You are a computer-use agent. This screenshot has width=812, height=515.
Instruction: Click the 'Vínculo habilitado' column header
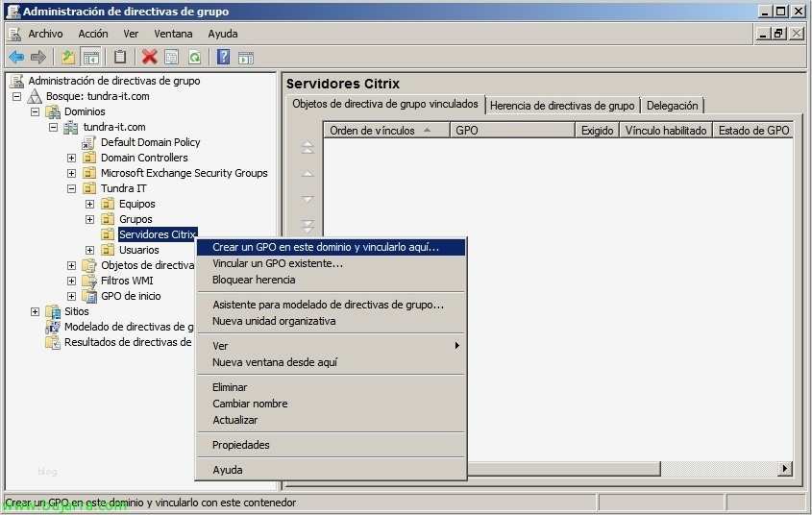pyautogui.click(x=666, y=131)
